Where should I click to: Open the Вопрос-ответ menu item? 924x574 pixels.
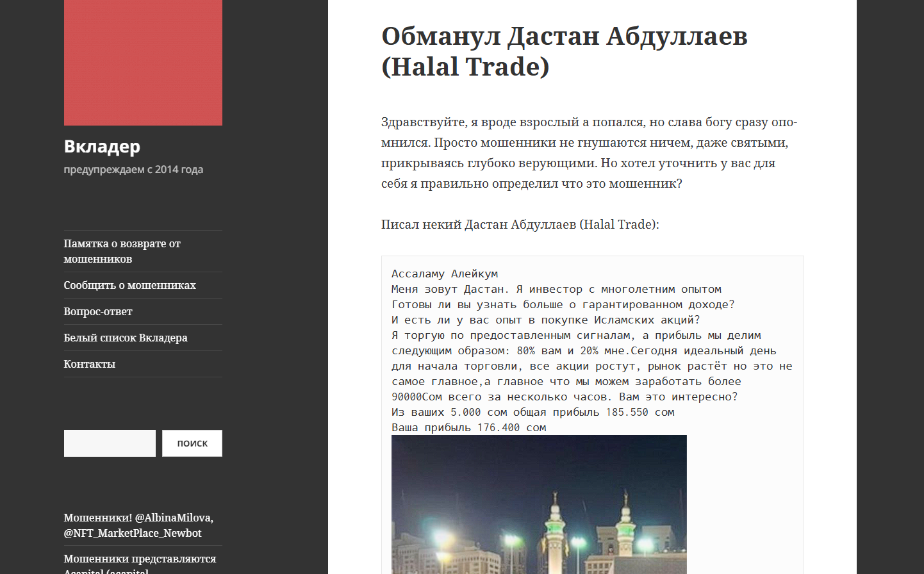pyautogui.click(x=98, y=311)
